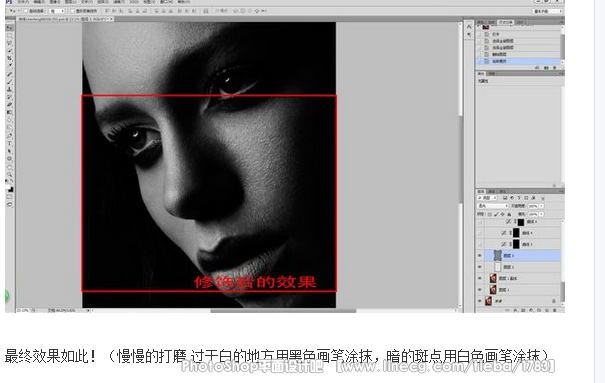605x383 pixels.
Task: Toggle Quick Mask mode icon
Action: pyautogui.click(x=9, y=196)
